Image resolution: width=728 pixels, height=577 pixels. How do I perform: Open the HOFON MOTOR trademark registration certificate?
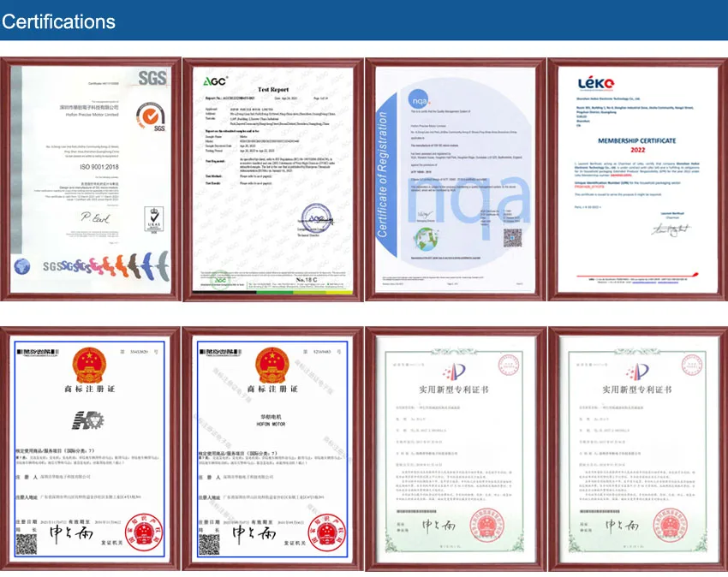(x=272, y=449)
